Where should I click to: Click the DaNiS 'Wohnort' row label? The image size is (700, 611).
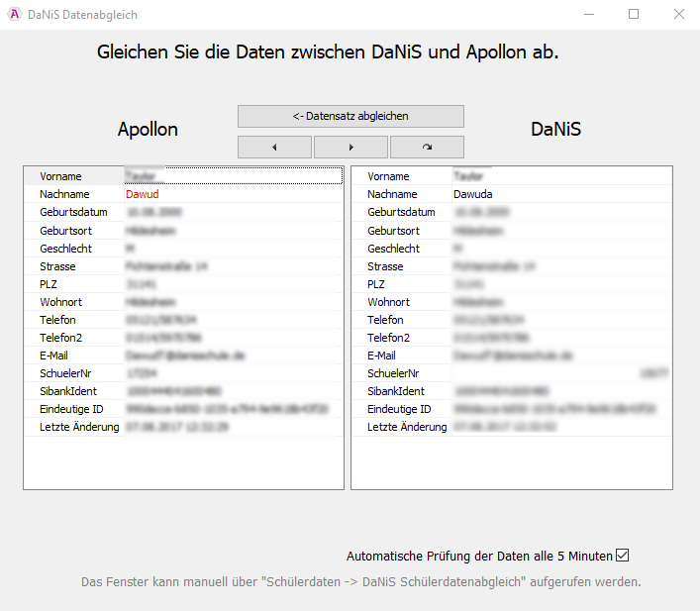(388, 302)
